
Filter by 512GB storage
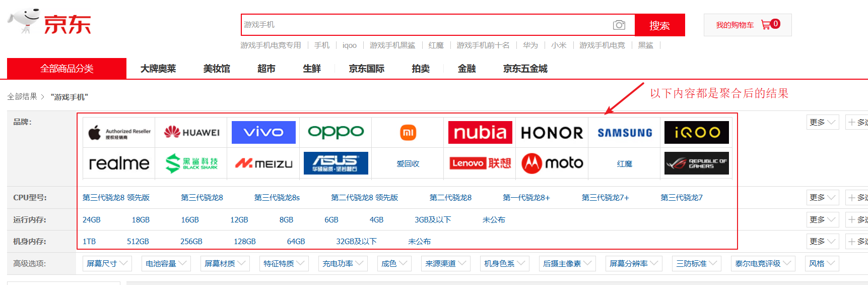coord(138,242)
